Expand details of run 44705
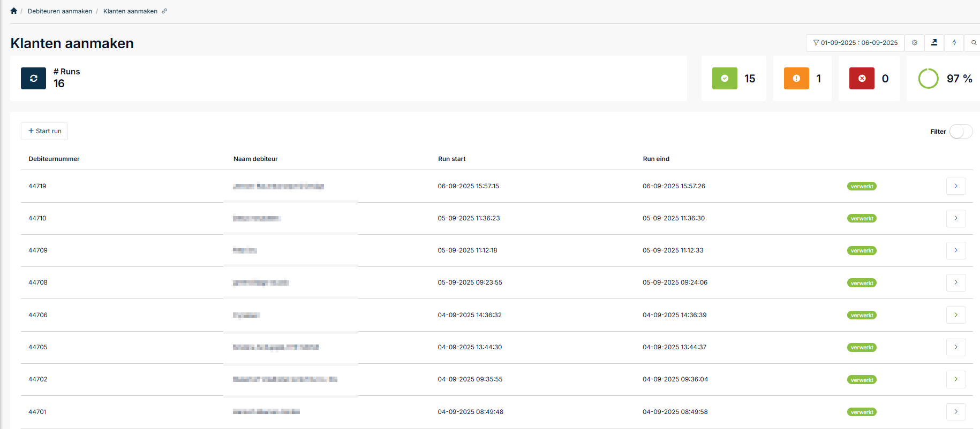 (956, 347)
